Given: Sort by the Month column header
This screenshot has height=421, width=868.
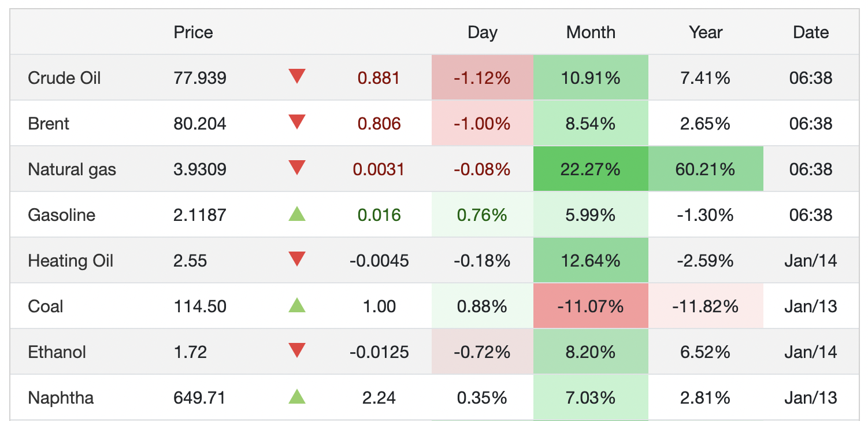Looking at the screenshot, I should (591, 32).
